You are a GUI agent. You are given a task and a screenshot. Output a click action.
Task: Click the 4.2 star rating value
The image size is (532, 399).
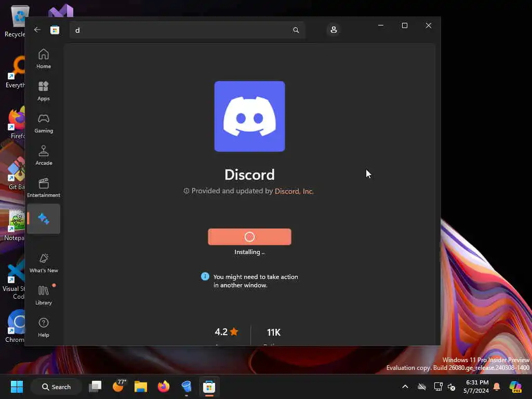[227, 332]
